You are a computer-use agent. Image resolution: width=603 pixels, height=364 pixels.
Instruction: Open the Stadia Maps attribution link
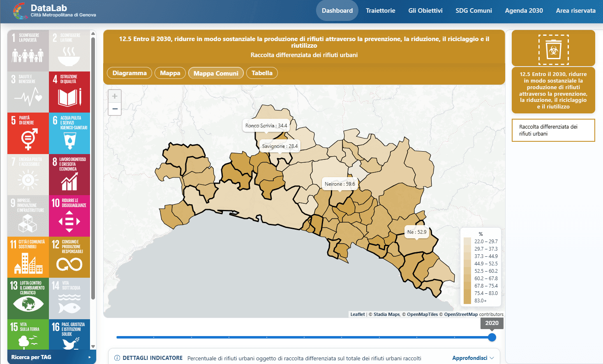point(386,314)
